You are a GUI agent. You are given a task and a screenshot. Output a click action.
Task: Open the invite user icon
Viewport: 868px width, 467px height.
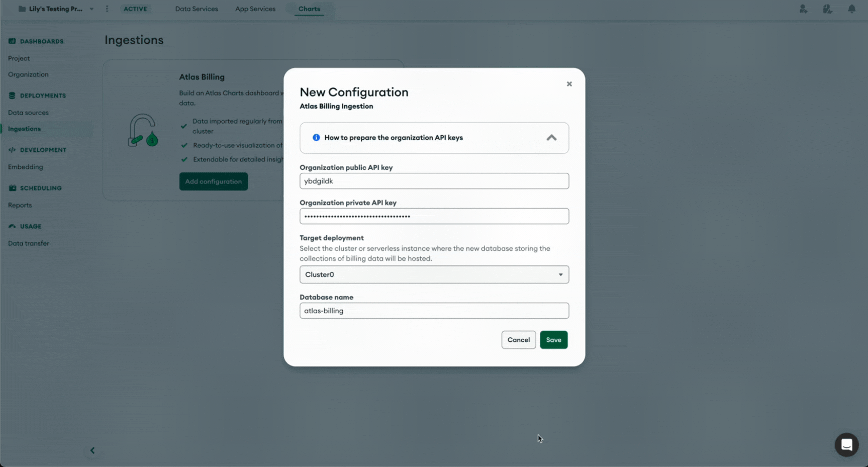click(803, 9)
